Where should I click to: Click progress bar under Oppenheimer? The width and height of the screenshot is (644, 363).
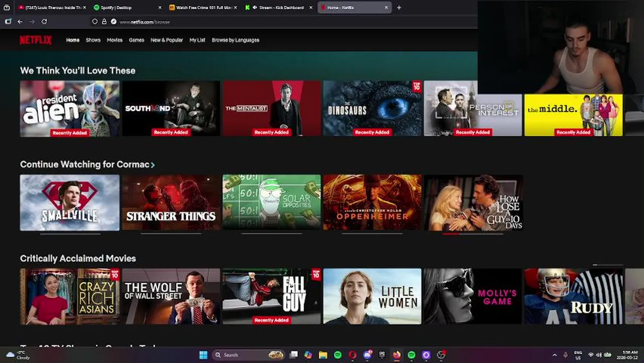point(372,234)
